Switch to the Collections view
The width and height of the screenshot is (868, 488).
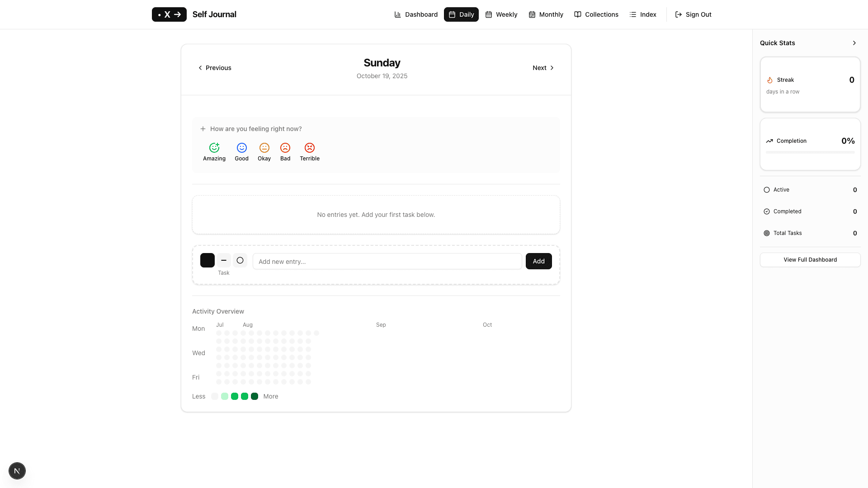coord(596,14)
